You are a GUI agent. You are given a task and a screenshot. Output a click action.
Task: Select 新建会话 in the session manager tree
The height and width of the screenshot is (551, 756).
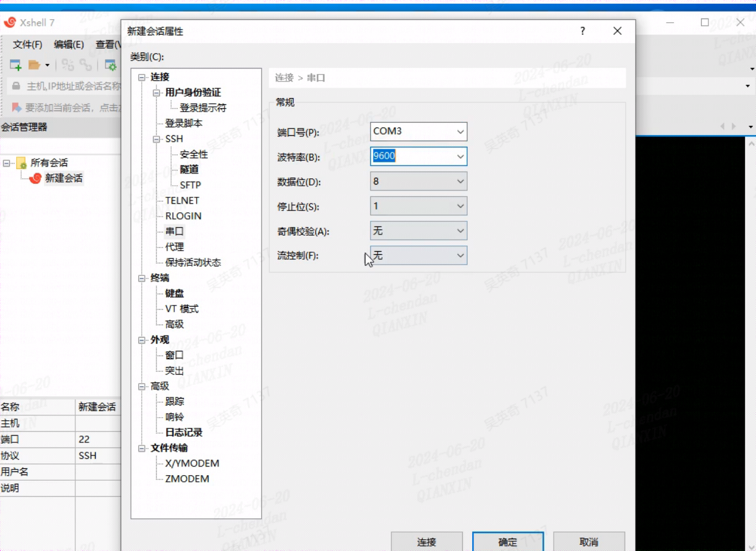(64, 178)
